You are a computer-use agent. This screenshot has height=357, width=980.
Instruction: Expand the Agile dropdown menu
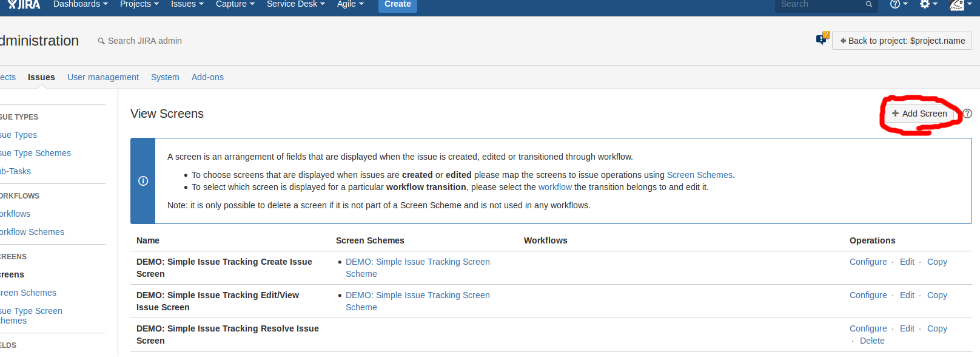(350, 4)
